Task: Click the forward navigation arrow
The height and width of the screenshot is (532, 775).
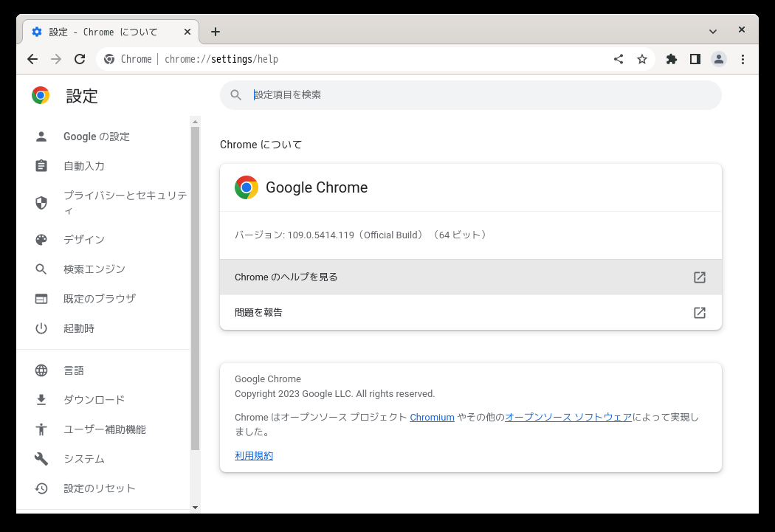Action: pyautogui.click(x=56, y=59)
